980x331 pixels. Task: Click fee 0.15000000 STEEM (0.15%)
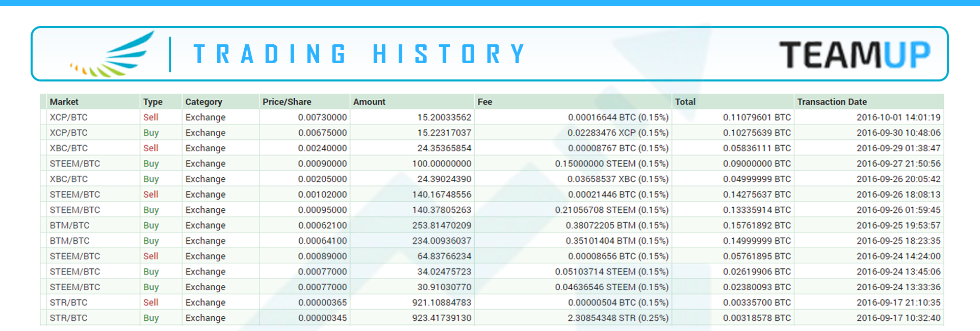pyautogui.click(x=612, y=163)
